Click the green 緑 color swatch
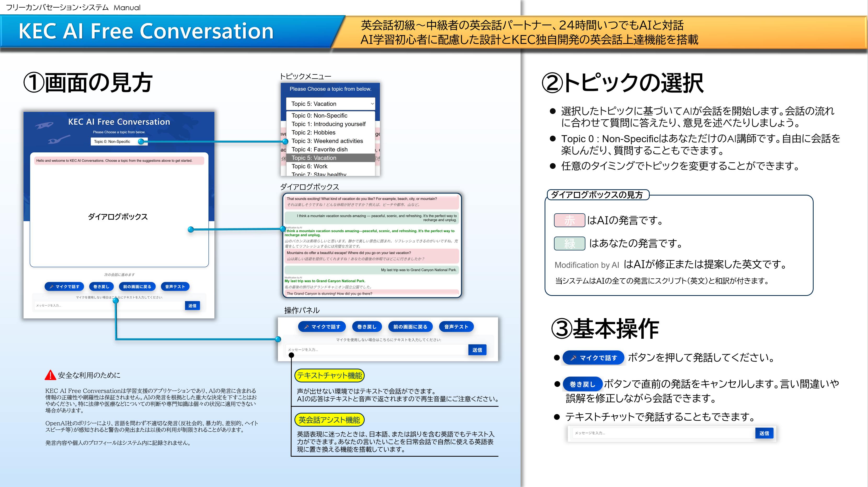 569,244
